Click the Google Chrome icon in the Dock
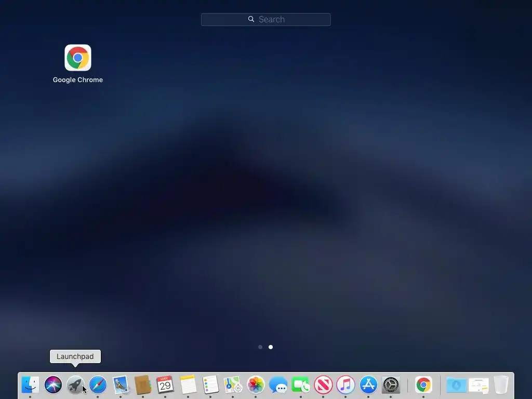 click(423, 385)
